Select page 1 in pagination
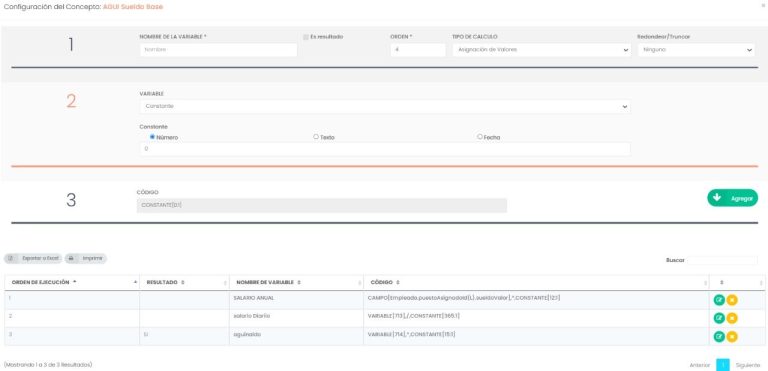768x371 pixels. click(x=722, y=365)
